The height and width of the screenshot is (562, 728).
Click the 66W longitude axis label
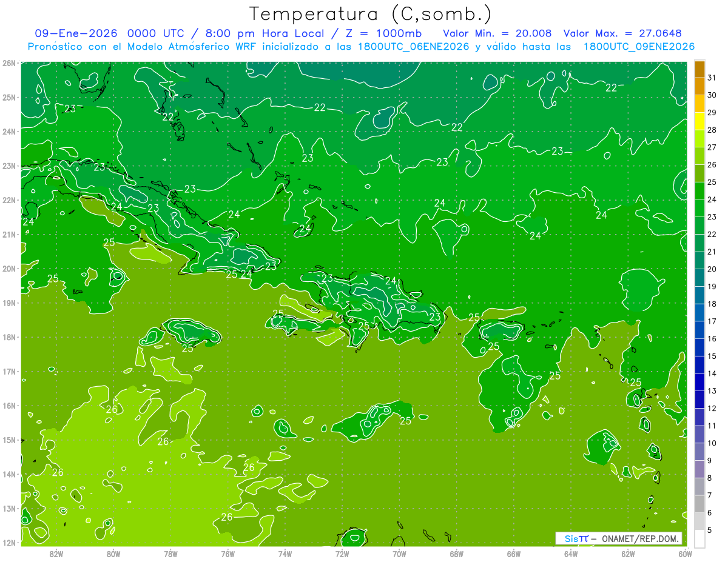(x=514, y=554)
